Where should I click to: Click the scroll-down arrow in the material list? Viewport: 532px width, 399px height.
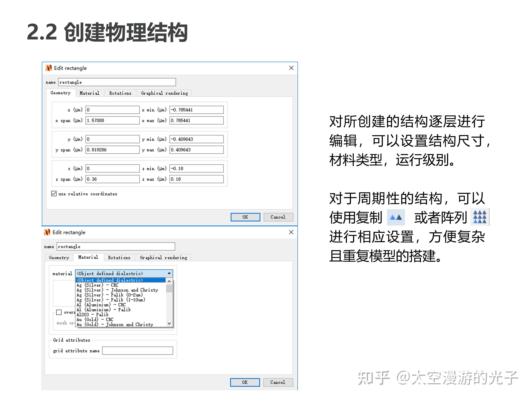tap(169, 323)
